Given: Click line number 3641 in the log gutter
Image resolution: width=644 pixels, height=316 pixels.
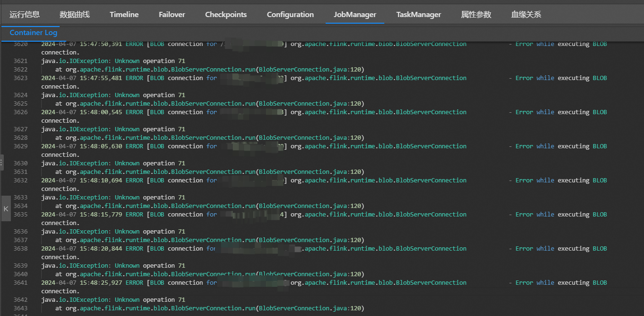Looking at the screenshot, I should (20, 282).
